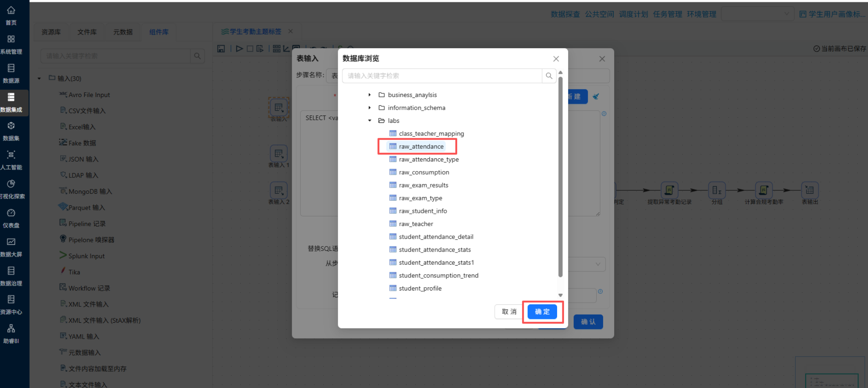This screenshot has height=388, width=868.
Task: Click the save icon in canvas toolbar
Action: [221, 49]
